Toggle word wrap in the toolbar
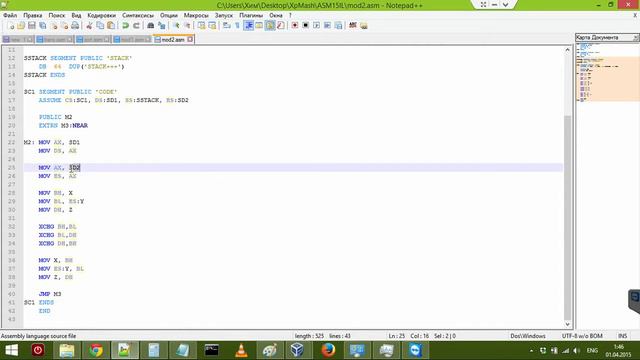 pos(227,25)
